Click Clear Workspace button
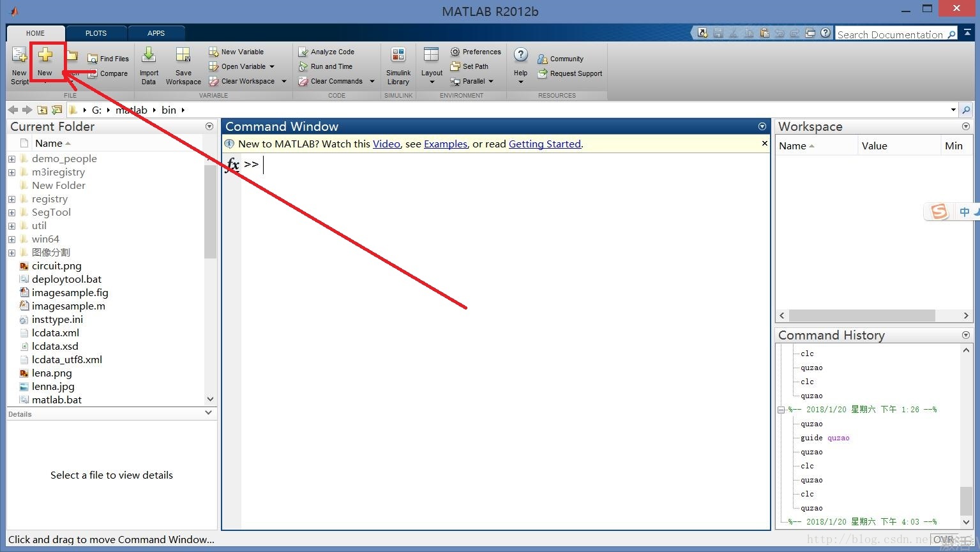Image resolution: width=980 pixels, height=552 pixels. pos(242,81)
